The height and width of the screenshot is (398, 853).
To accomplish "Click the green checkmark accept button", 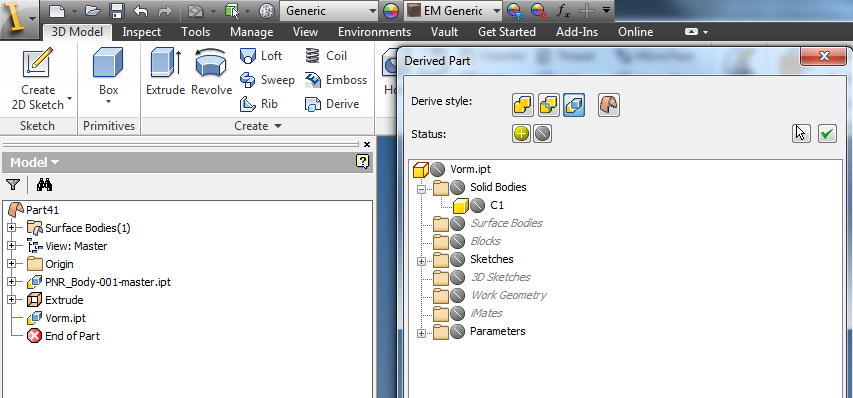I will (x=827, y=134).
